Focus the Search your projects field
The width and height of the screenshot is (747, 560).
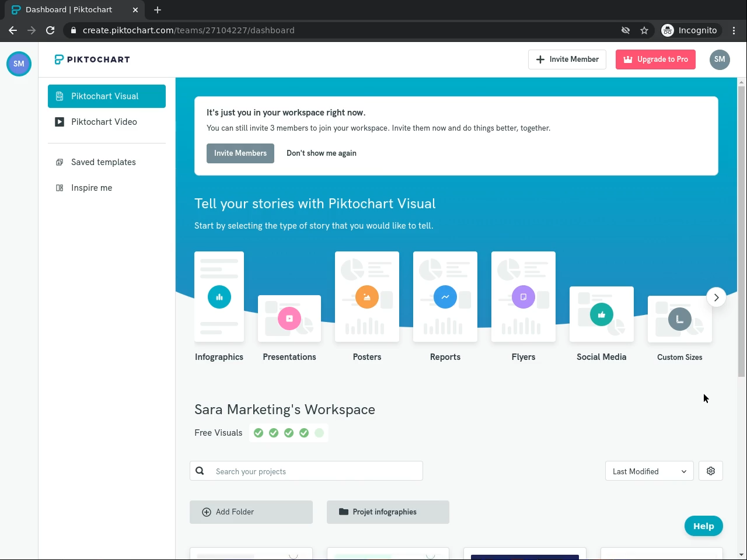[306, 471]
